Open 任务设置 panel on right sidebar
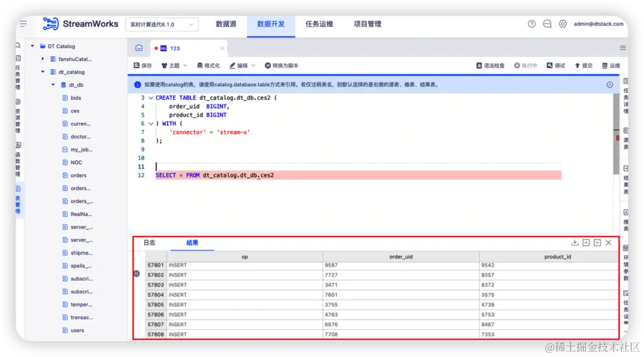This screenshot has width=644, height=357. tap(626, 308)
